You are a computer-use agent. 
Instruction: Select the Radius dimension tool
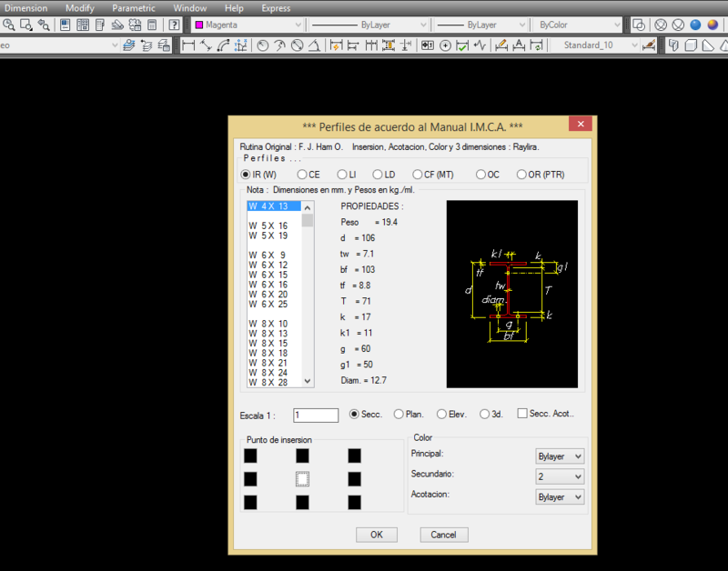(263, 45)
